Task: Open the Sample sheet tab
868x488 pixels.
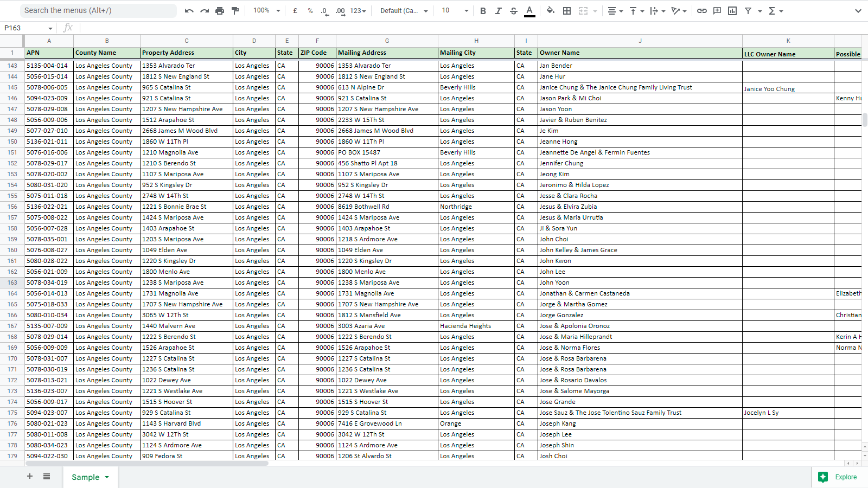Action: pos(86,477)
